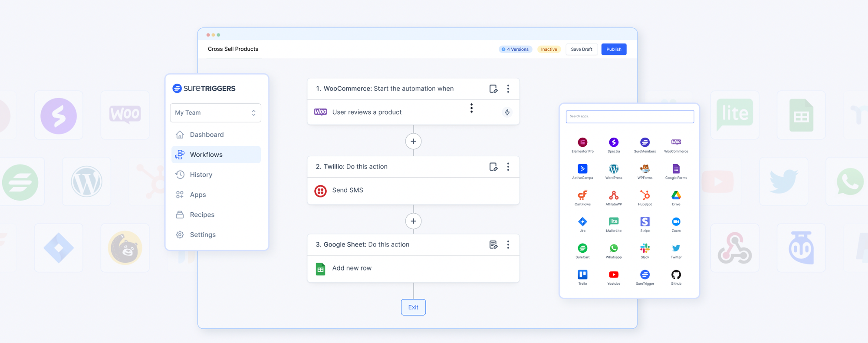Select Workflows in the sidebar
Image resolution: width=868 pixels, height=343 pixels.
216,155
